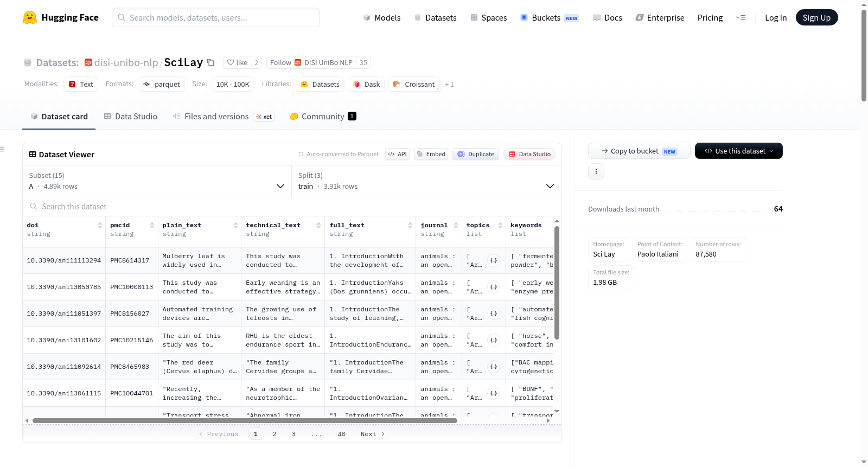Expand topics cell for PMC10000113 row
The width and height of the screenshot is (868, 467).
[x=493, y=287]
